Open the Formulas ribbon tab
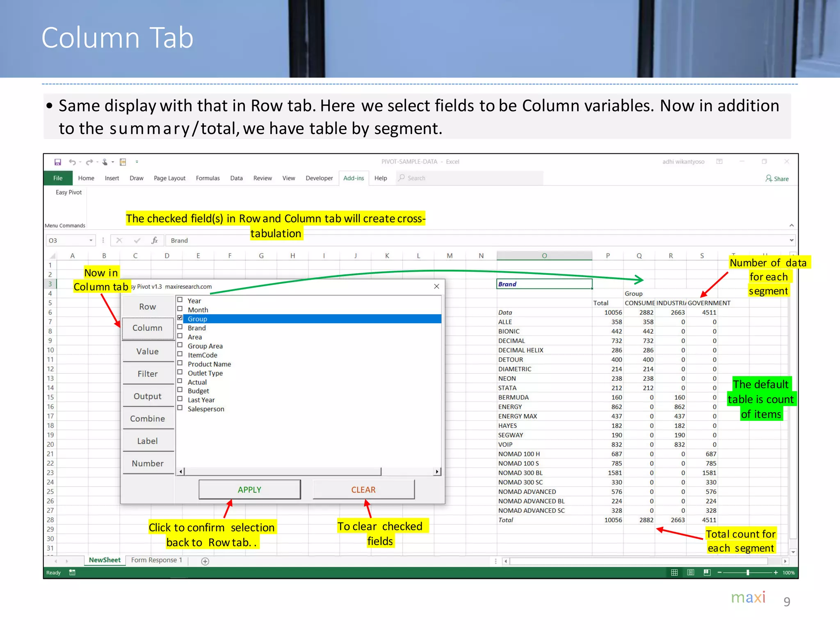The image size is (840, 630). tap(208, 178)
